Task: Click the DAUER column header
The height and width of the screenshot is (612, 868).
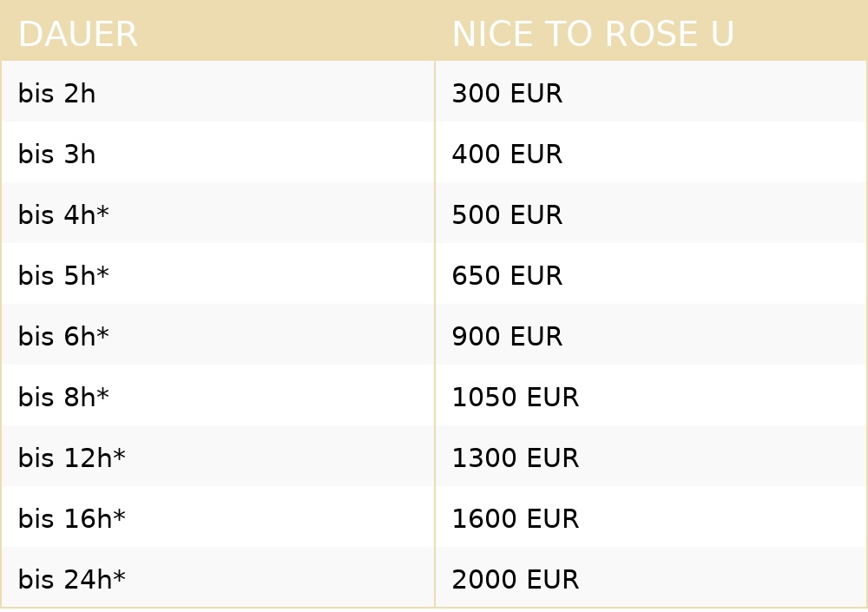Action: click(77, 35)
